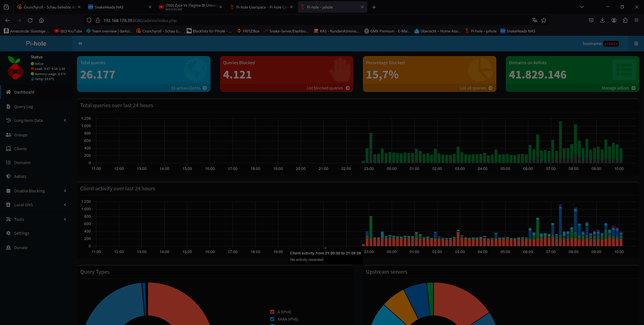This screenshot has width=644, height=325.
Task: Click the 41.829.146 domains count
Action: click(537, 75)
